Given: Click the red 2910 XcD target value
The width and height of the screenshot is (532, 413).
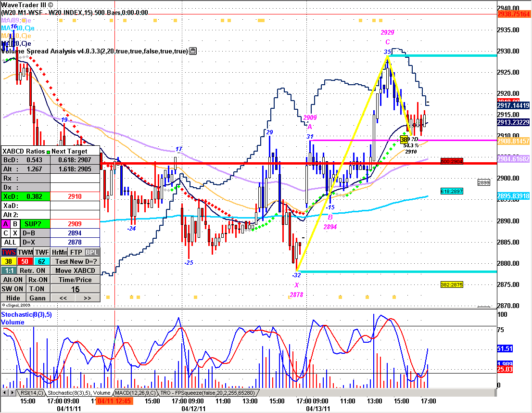Looking at the screenshot, I should pyautogui.click(x=75, y=196).
